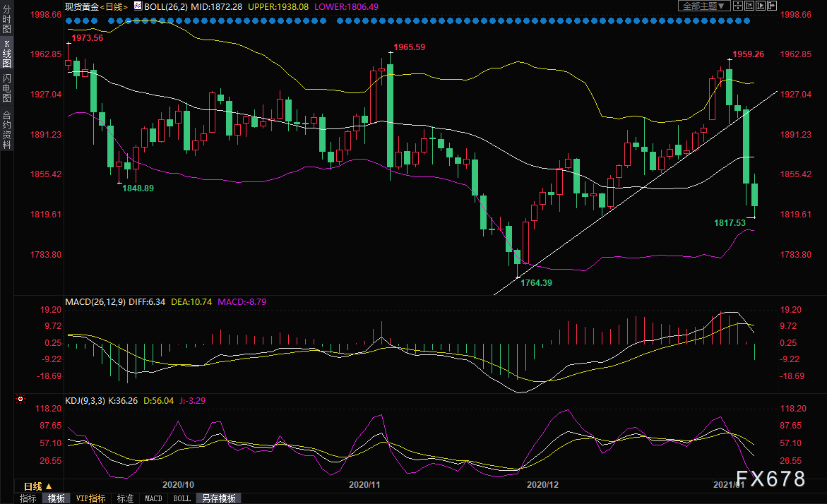Image resolution: width=827 pixels, height=504 pixels.
Task: Click the 另存模板 save template button
Action: point(219,498)
